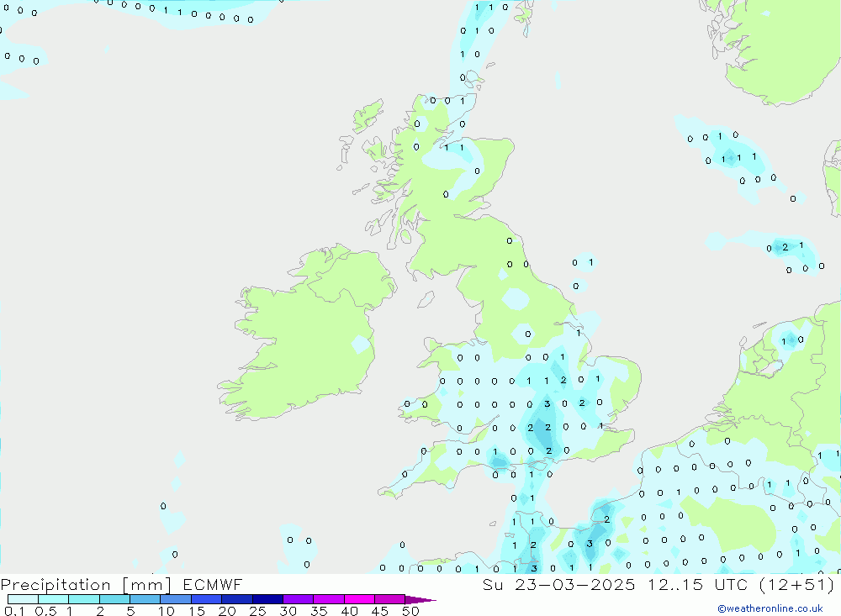Click the 45–50 mm legend color swatch

tap(390, 599)
